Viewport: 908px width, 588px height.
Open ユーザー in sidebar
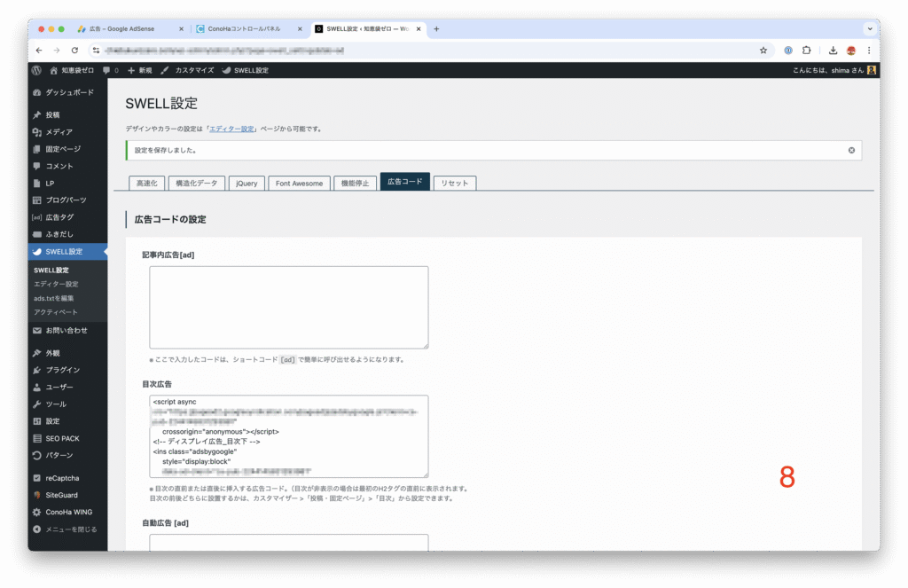pyautogui.click(x=67, y=387)
